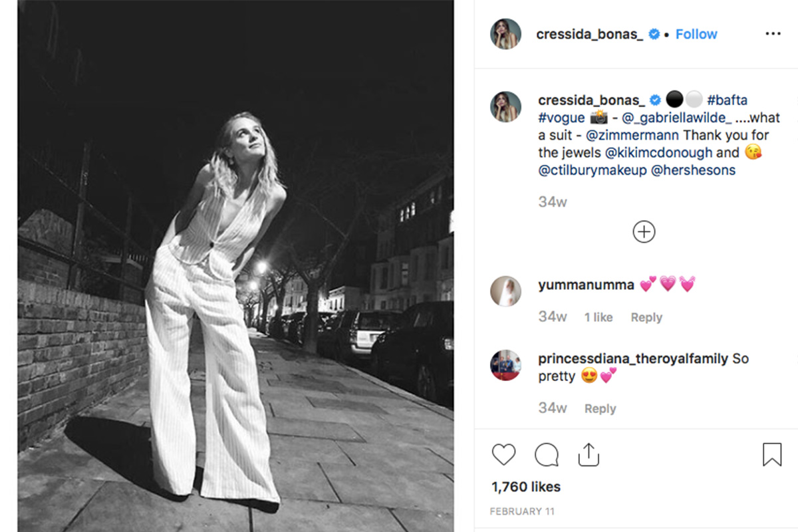Open the #bafta hashtag
This screenshot has height=532, width=798.
[727, 100]
